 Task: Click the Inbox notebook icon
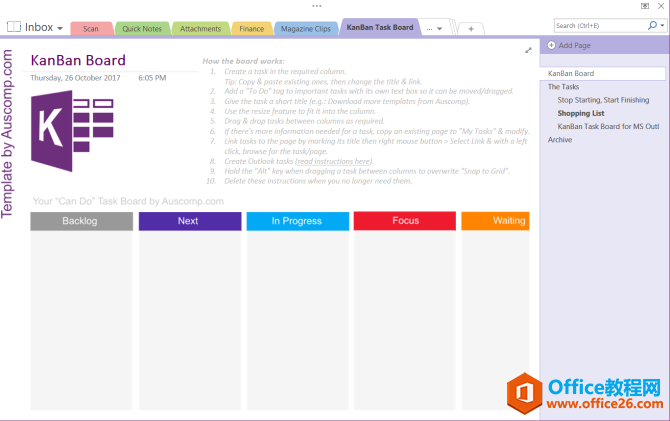tap(12, 28)
